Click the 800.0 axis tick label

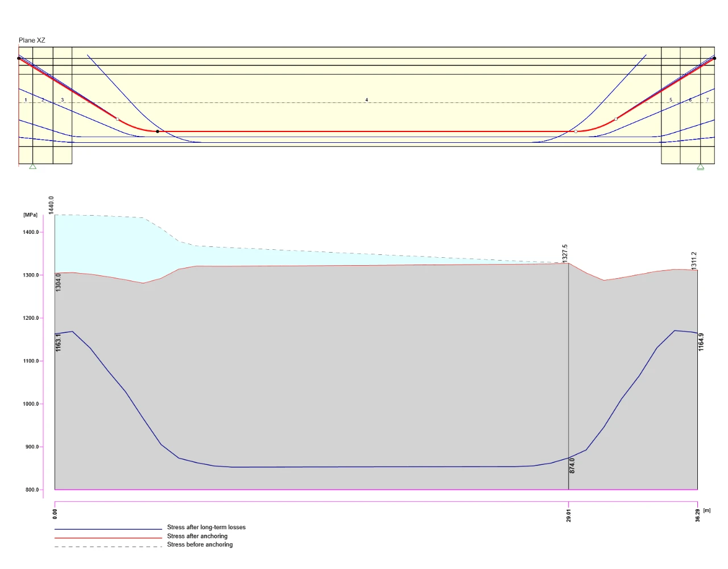[32, 490]
